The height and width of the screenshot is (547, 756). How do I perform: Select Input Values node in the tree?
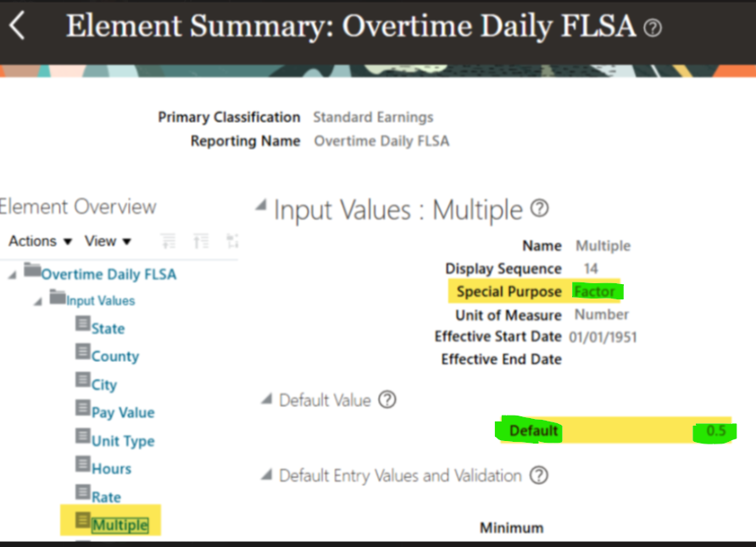tap(101, 300)
